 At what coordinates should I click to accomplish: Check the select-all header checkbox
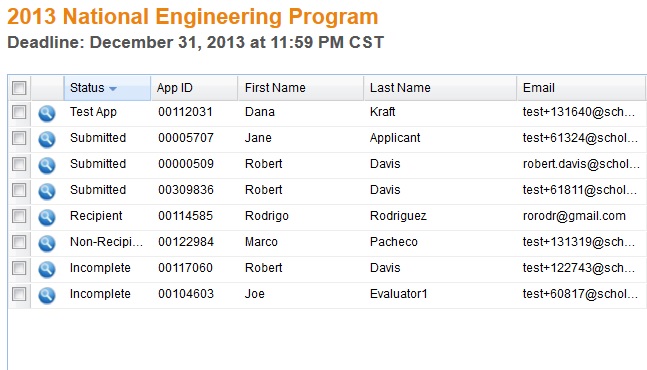point(19,88)
